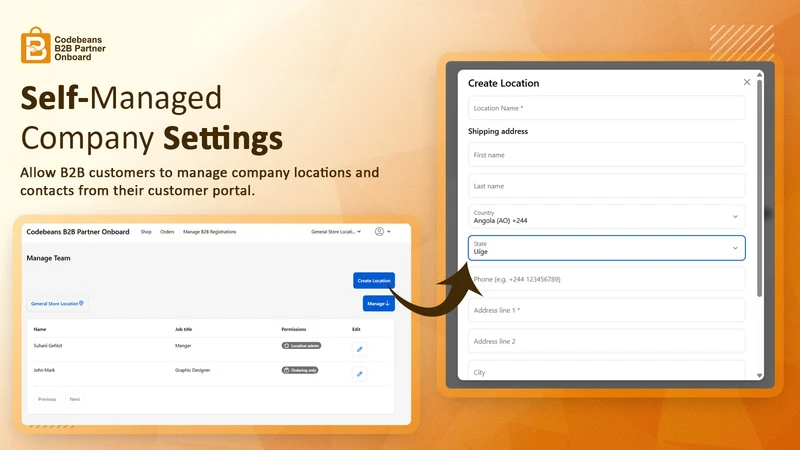800x450 pixels.
Task: Focus the Phone number field
Action: (x=607, y=279)
